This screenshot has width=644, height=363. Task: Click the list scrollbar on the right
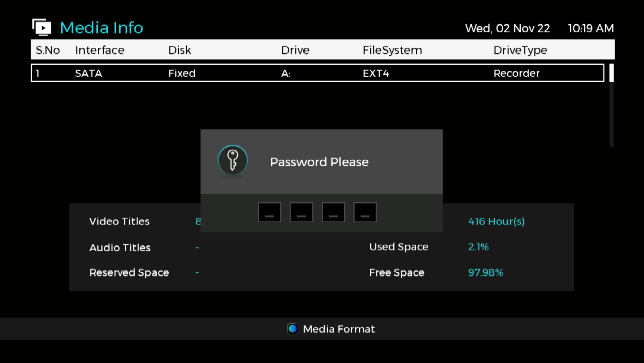611,73
